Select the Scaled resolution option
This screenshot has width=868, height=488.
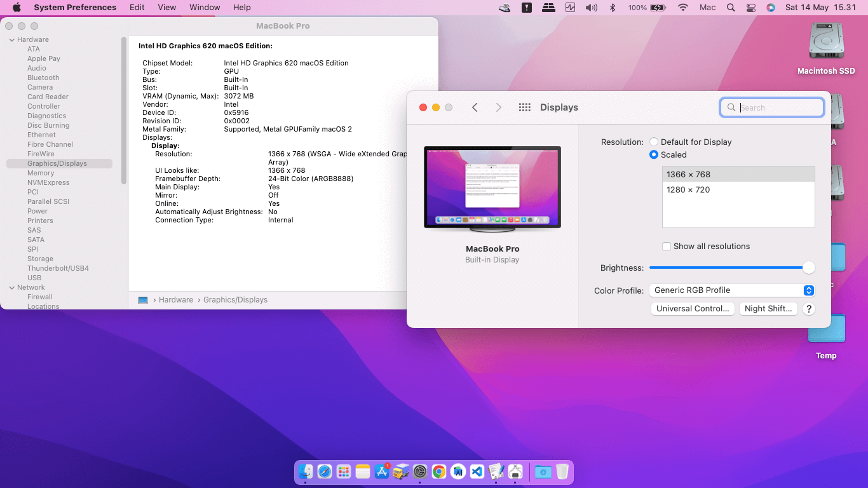tap(654, 155)
